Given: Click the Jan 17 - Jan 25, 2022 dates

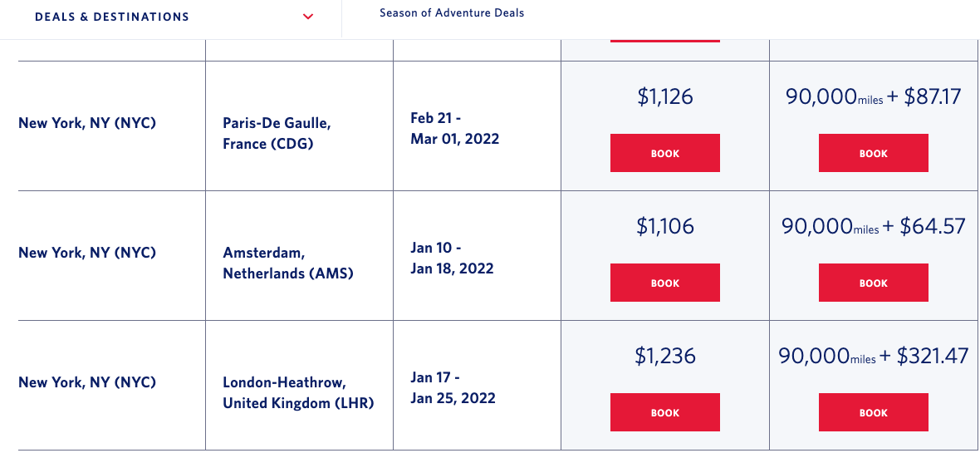Looking at the screenshot, I should coord(453,387).
